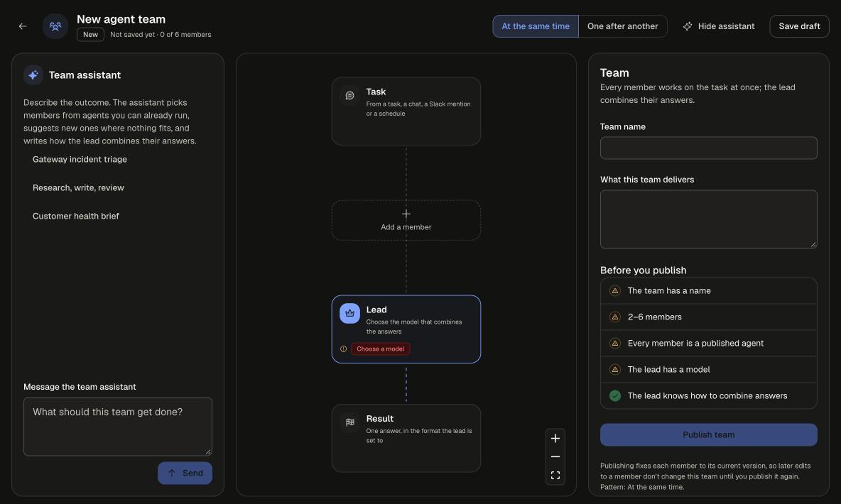Pick the Gateway incident triage suggestion
Viewport: 841px width, 504px height.
80,159
